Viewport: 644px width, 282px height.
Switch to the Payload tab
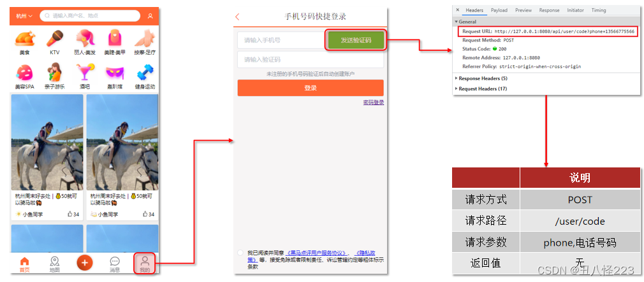click(x=499, y=10)
